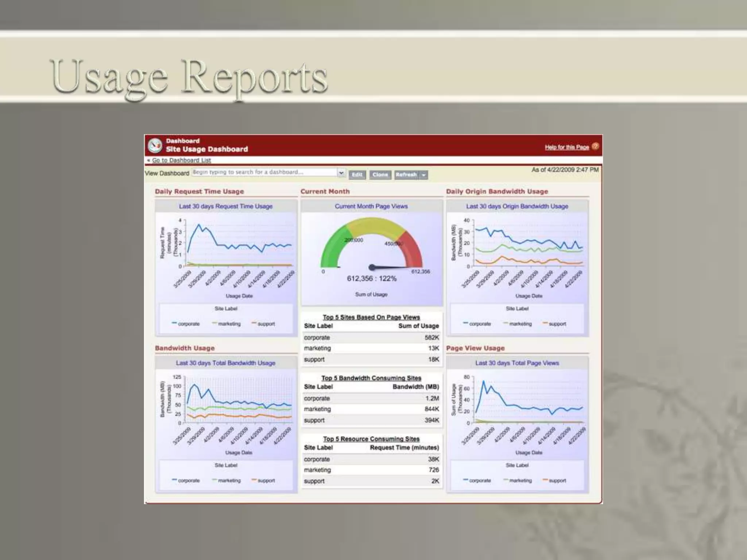Viewport: 747px width, 560px height.
Task: Click the Current Month section heading
Action: tap(325, 191)
